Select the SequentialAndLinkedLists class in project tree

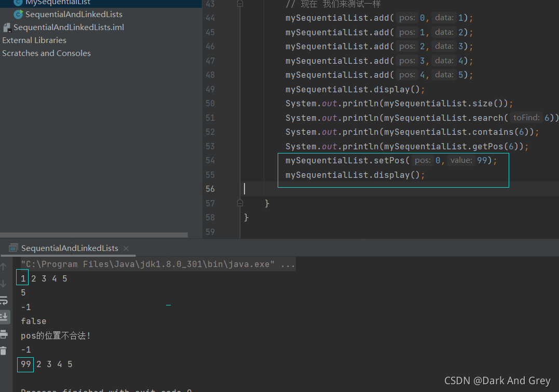pyautogui.click(x=74, y=14)
